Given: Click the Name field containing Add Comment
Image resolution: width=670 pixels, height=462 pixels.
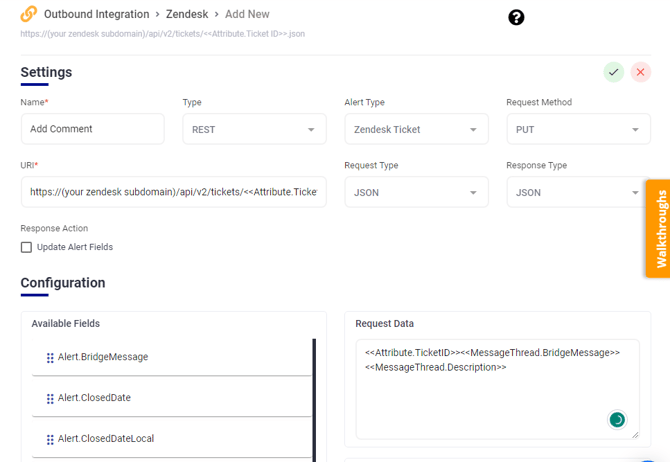Looking at the screenshot, I should pyautogui.click(x=92, y=129).
